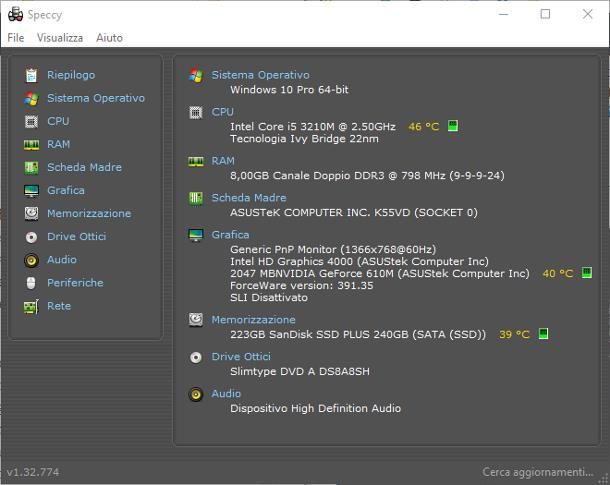The height and width of the screenshot is (485, 610).
Task: Click the CPU chip icon in sidebar
Action: 31,121
